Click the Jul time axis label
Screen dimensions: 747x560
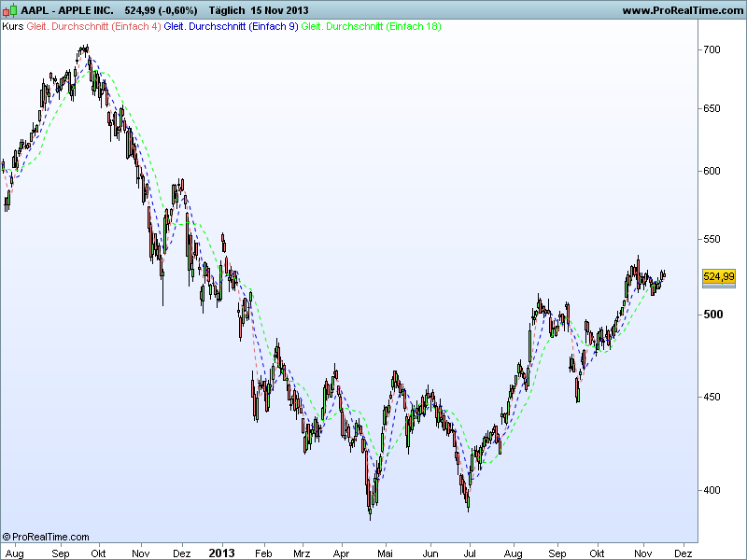[470, 553]
